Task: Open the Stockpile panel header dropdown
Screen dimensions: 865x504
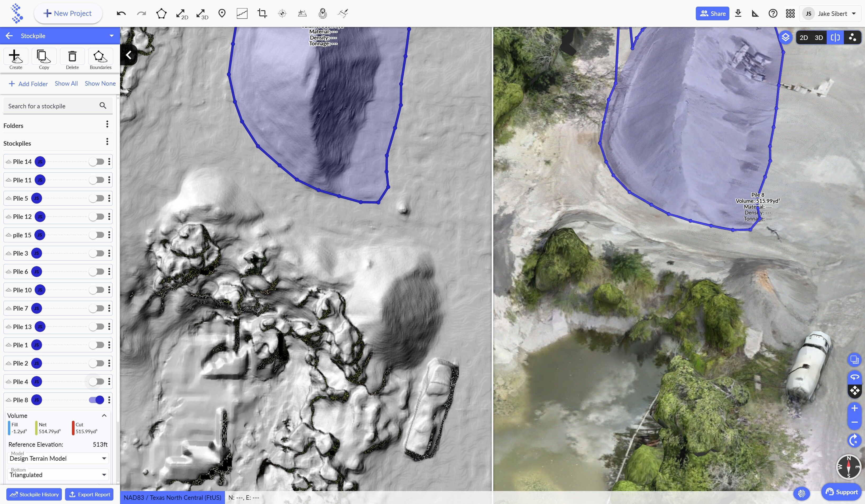Action: pos(112,36)
